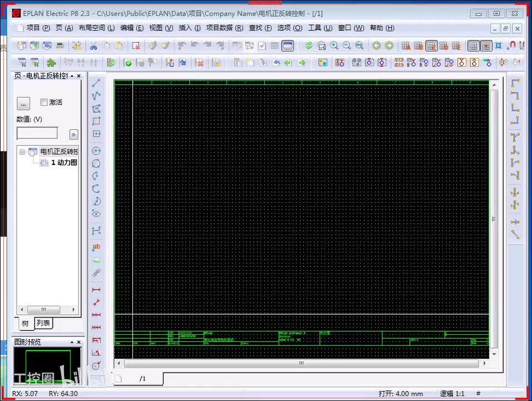Click the zoom out magnifier icon

click(347, 46)
